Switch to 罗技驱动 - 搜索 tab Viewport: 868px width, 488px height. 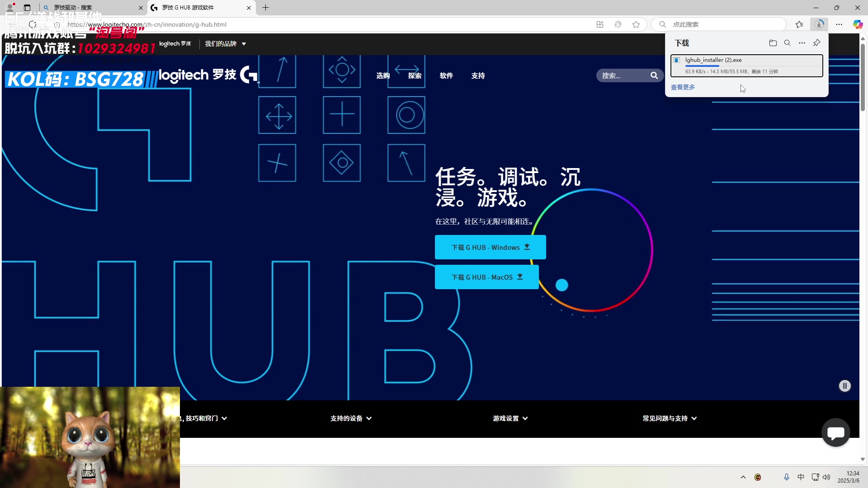93,8
